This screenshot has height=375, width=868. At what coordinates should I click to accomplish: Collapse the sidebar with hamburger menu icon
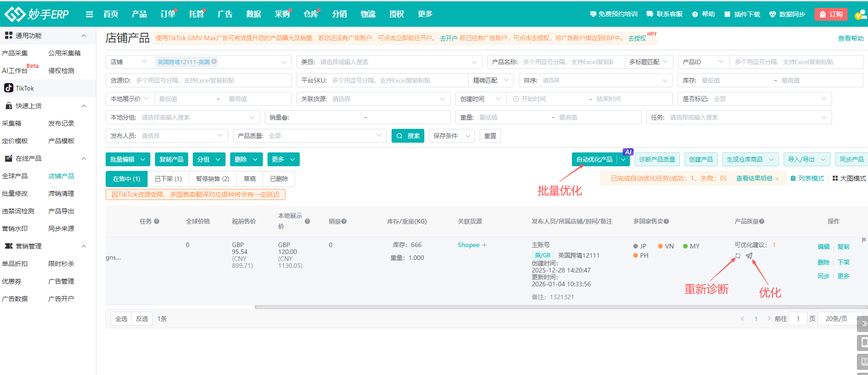pos(89,14)
